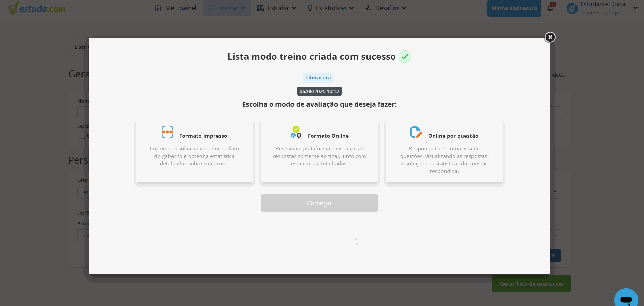Click the green success checkmark icon

(405, 57)
